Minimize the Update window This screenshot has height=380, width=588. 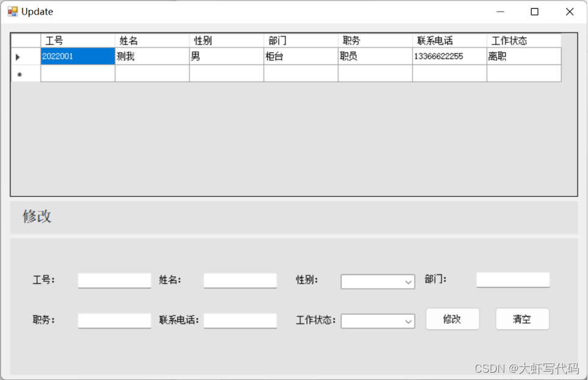pyautogui.click(x=500, y=12)
